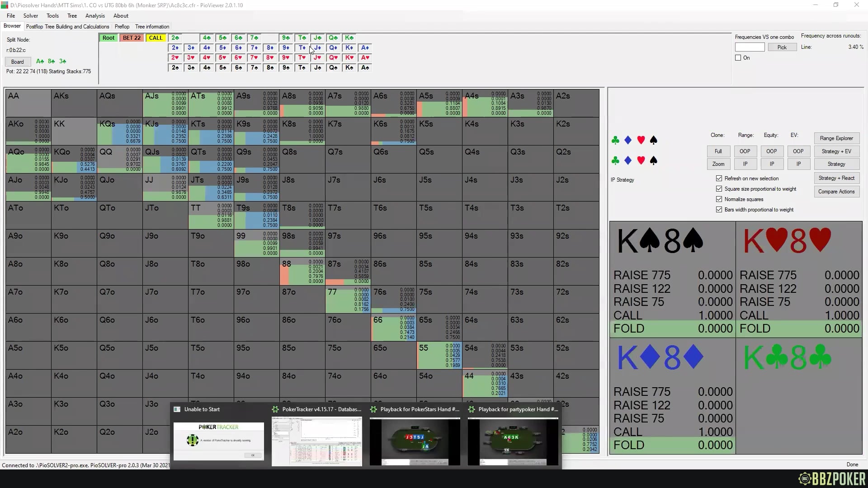Click the lower black spade suit icon
Screen dimensions: 868x488
click(653, 160)
